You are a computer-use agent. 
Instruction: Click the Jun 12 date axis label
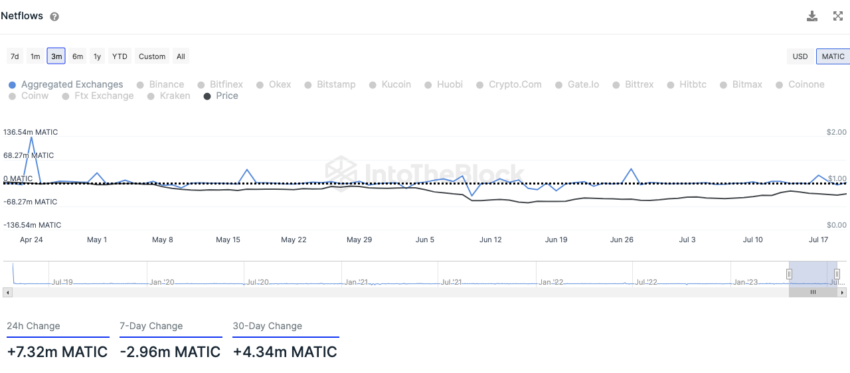[490, 239]
